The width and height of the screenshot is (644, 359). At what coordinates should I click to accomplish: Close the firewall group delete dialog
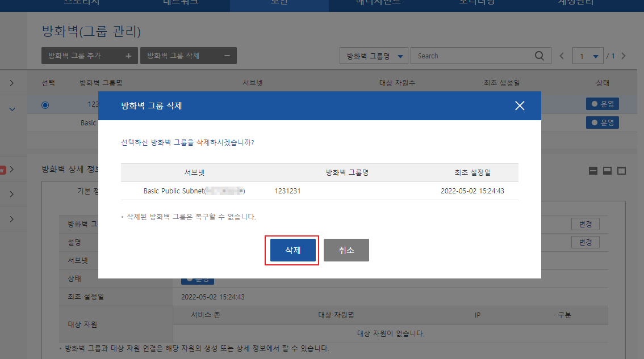(x=519, y=105)
